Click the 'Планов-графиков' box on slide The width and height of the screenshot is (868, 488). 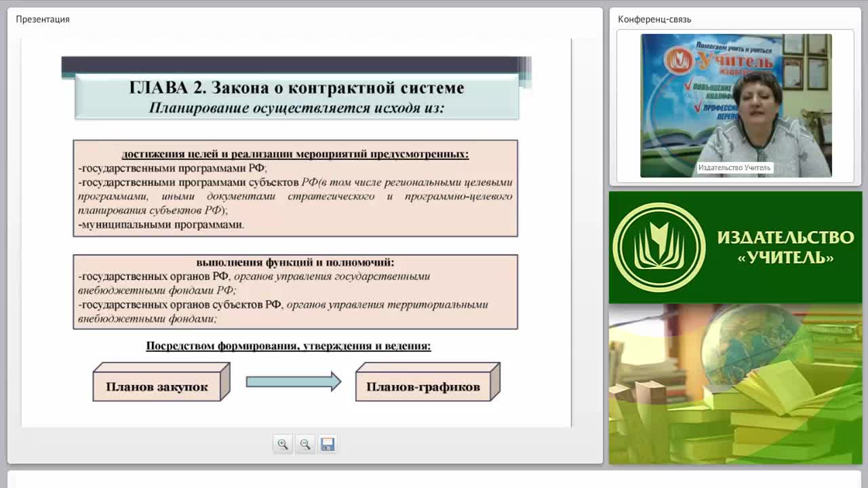[x=427, y=383]
